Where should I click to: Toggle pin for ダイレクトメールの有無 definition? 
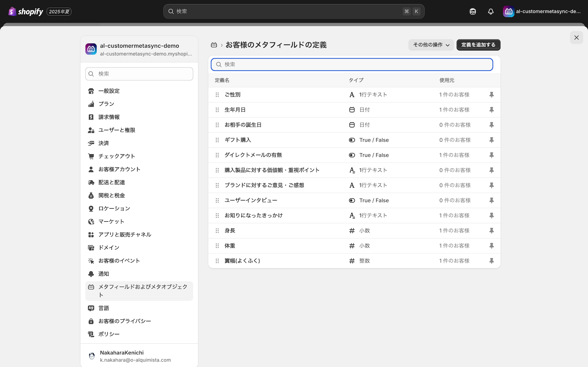click(492, 155)
